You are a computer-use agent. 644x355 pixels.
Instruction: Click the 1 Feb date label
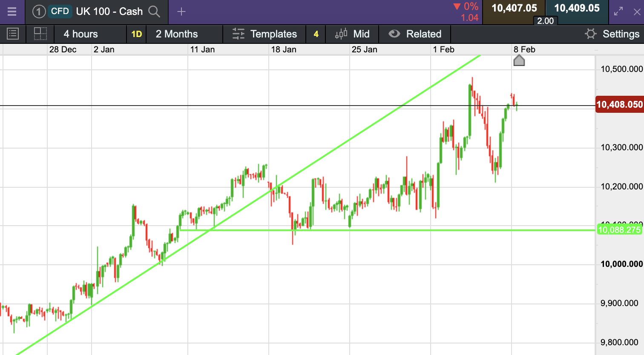tap(444, 49)
